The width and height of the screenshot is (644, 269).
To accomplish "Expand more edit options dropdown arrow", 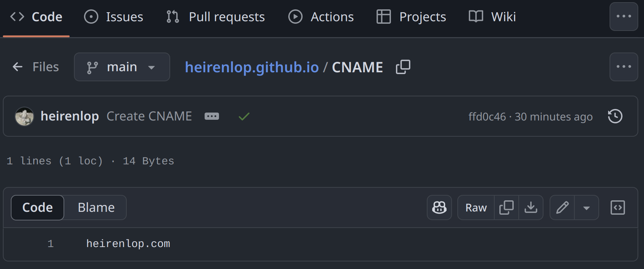I will 587,208.
